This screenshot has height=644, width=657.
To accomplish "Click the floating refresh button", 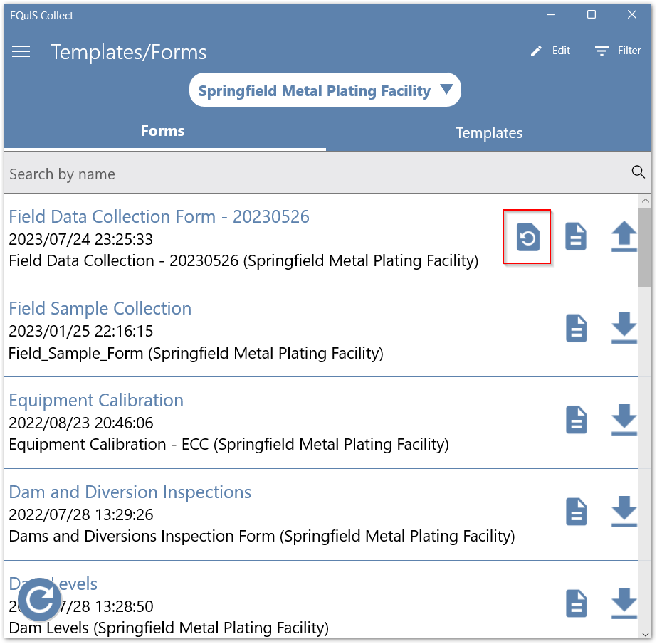I will [39, 600].
